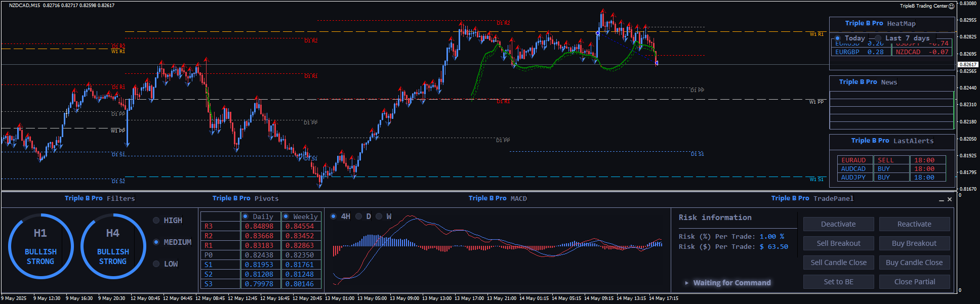Viewport: 980px width, 304px height.
Task: Toggle the Daily pivots radio button
Action: [x=246, y=216]
